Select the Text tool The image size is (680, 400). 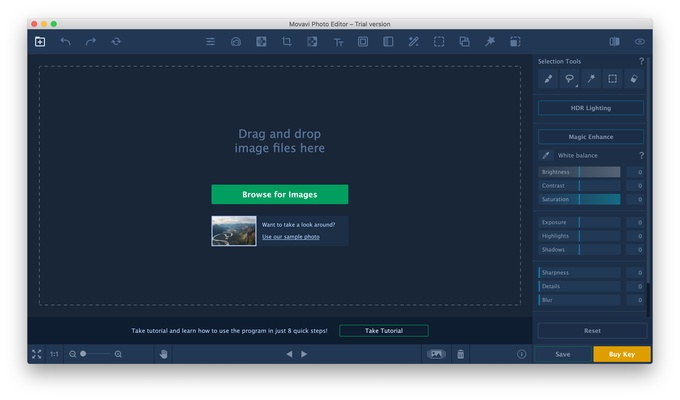(x=338, y=42)
